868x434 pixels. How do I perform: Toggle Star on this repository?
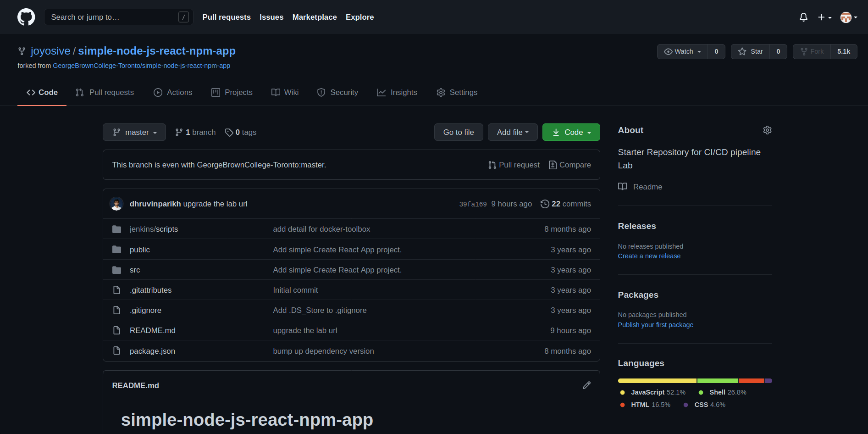point(750,51)
